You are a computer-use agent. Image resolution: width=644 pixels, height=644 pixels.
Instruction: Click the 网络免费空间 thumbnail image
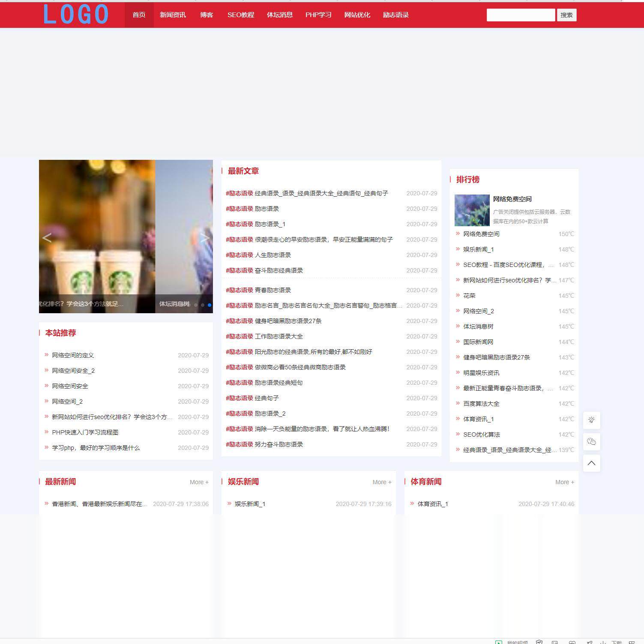(472, 210)
